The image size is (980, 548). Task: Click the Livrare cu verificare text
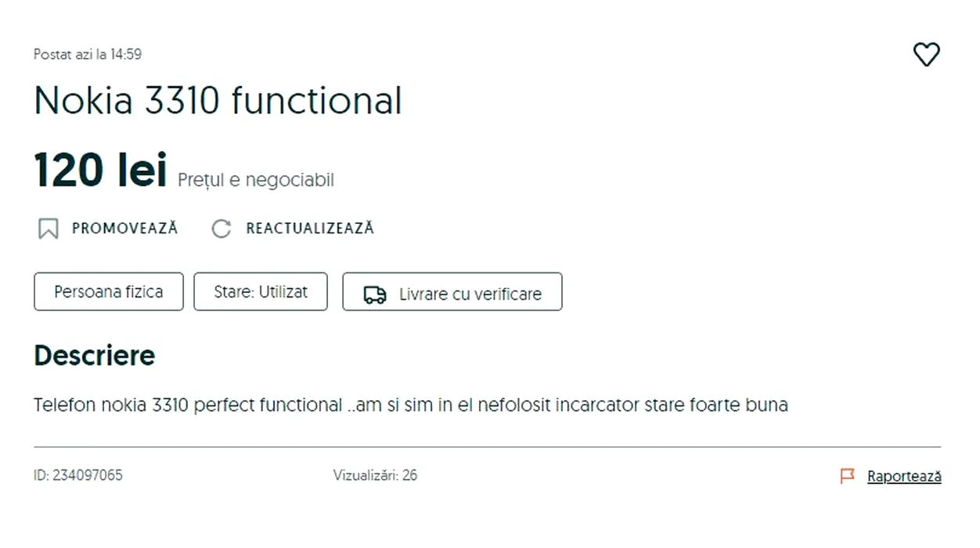[470, 294]
